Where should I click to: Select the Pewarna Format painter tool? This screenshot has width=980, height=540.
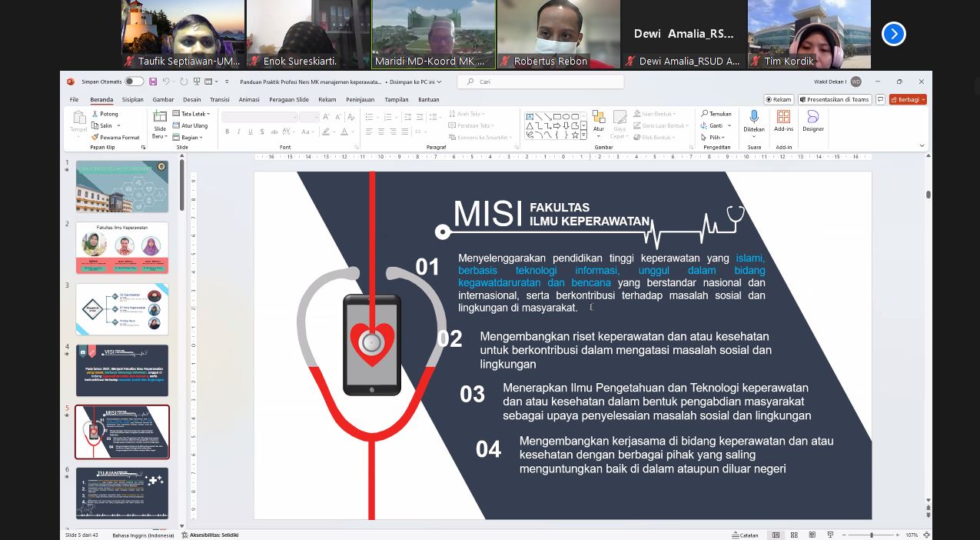(x=115, y=137)
